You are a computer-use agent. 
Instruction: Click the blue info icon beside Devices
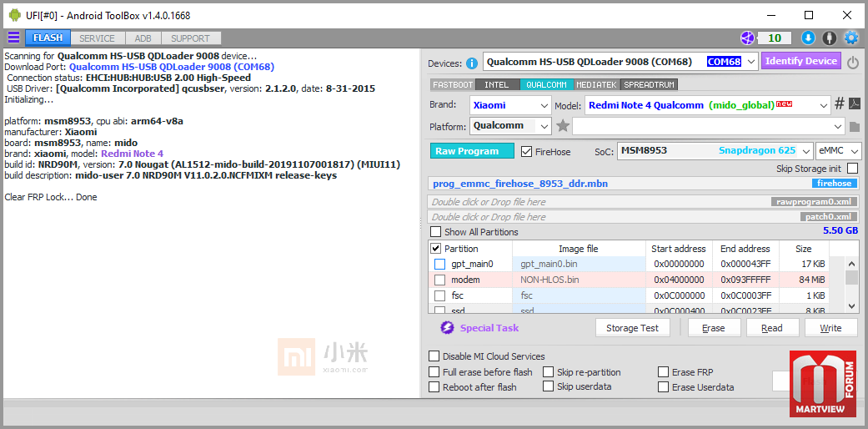(472, 63)
